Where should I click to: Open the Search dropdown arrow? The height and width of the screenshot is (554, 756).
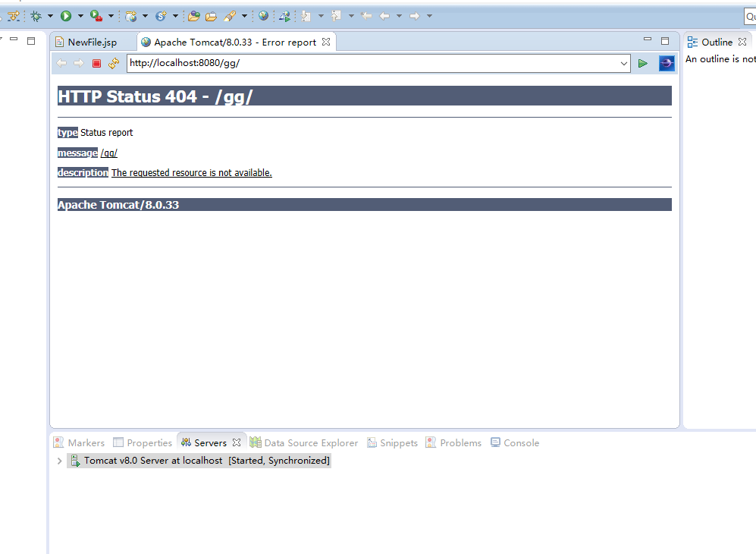[x=244, y=16]
